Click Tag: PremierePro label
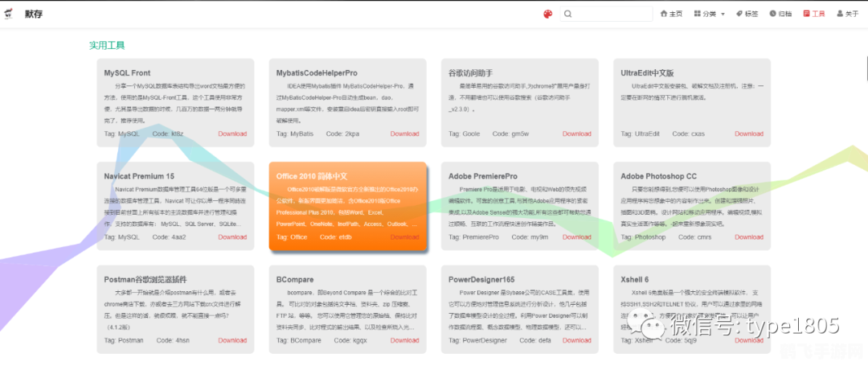The height and width of the screenshot is (366, 868). (473, 237)
